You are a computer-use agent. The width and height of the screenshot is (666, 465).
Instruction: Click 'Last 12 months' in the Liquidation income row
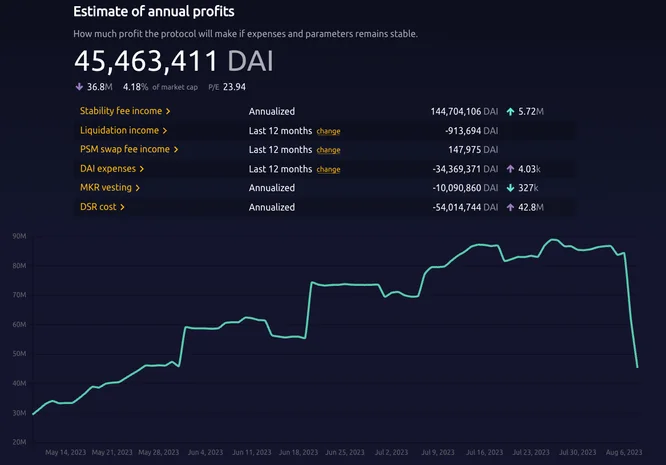click(280, 131)
